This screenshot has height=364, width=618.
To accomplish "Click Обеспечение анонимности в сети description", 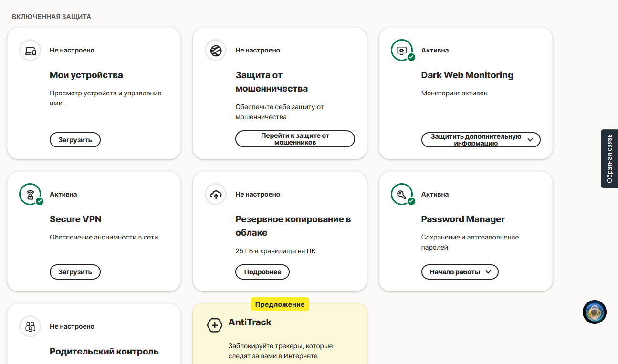I will [x=104, y=237].
